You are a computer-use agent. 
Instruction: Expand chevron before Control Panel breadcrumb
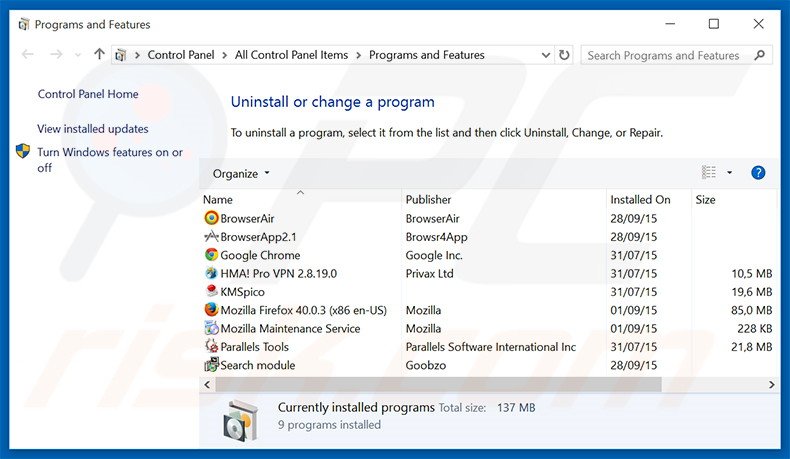click(x=137, y=55)
